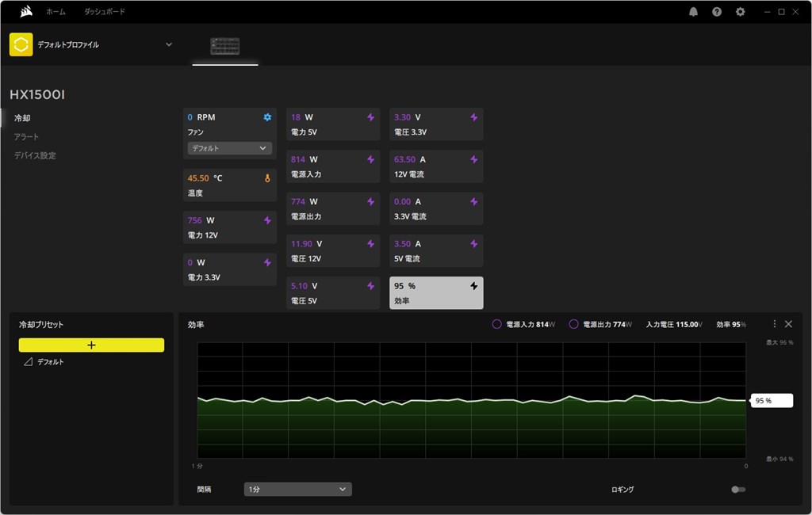Click lightning icon on 5V 電流 card
The width and height of the screenshot is (812, 515).
474,244
